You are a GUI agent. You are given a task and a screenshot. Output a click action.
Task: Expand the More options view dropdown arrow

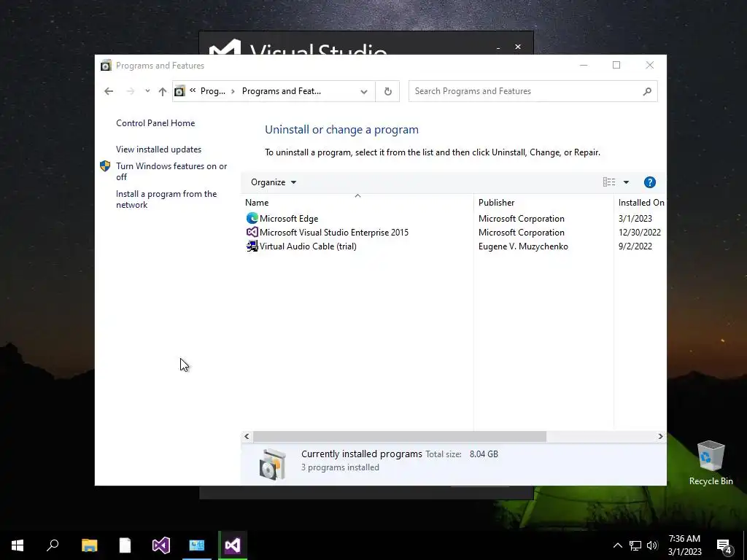click(626, 182)
